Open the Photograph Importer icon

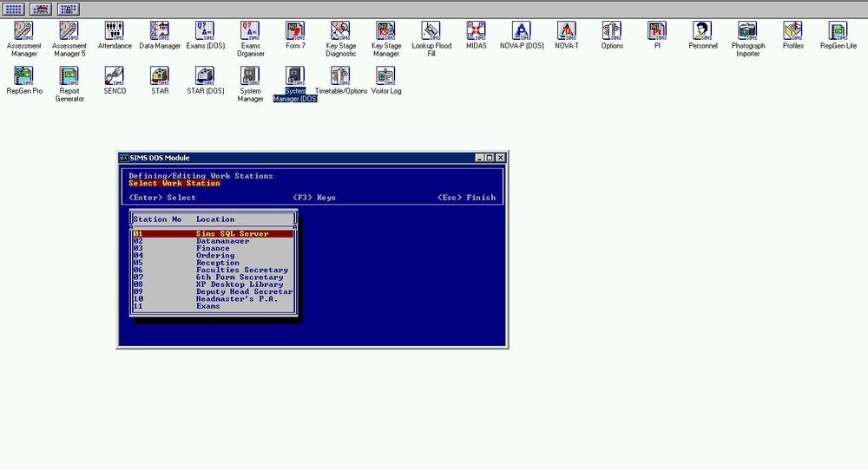748,30
